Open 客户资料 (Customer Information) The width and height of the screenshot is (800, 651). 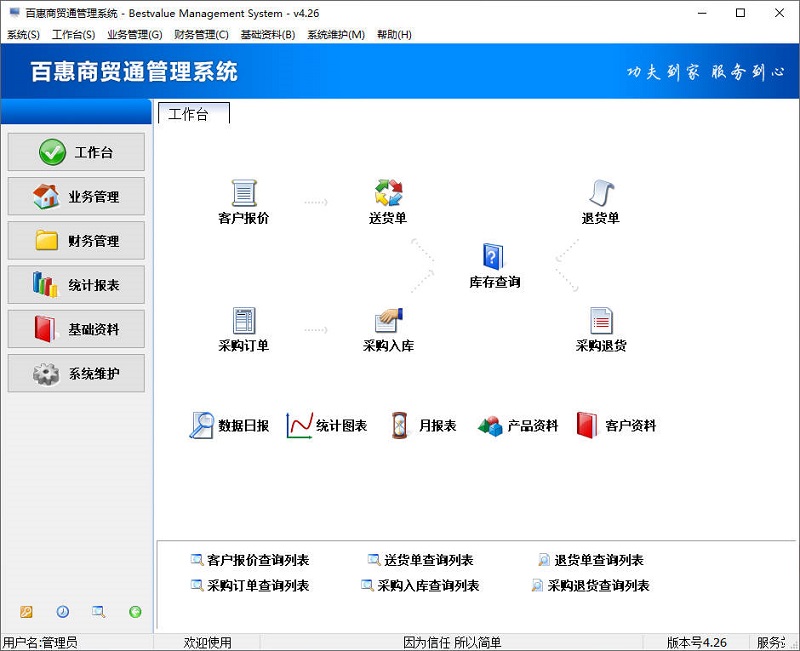[x=617, y=424]
